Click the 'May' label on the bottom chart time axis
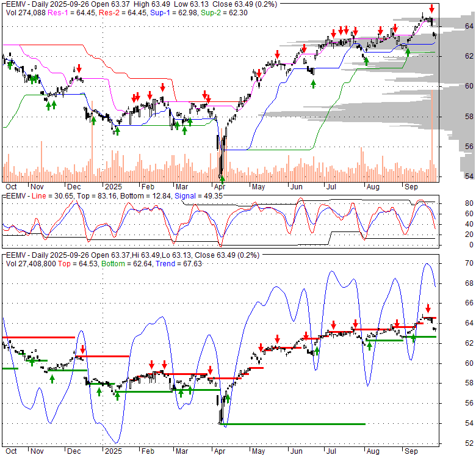Viewport: 476px width, 455px height. tap(258, 451)
